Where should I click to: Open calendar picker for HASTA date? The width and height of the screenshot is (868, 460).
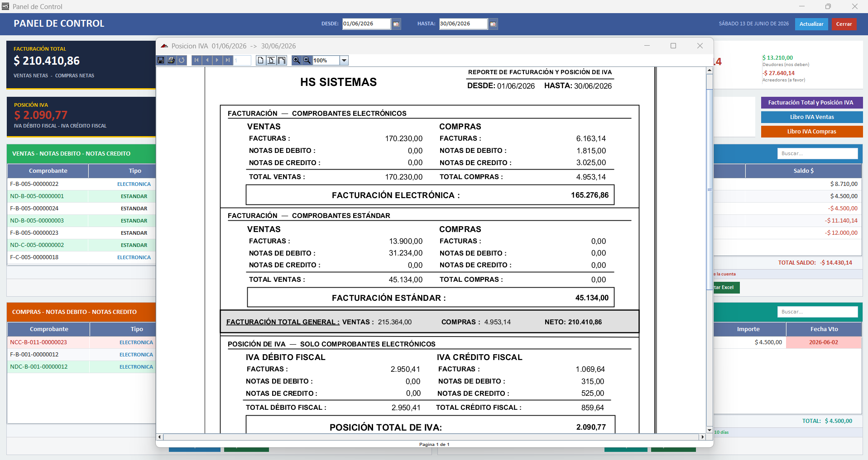[493, 24]
